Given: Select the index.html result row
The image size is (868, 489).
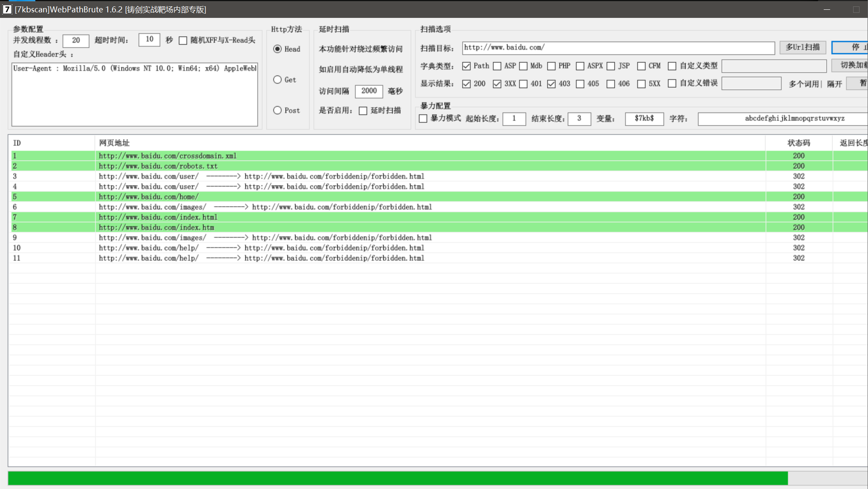Looking at the screenshot, I should point(158,217).
